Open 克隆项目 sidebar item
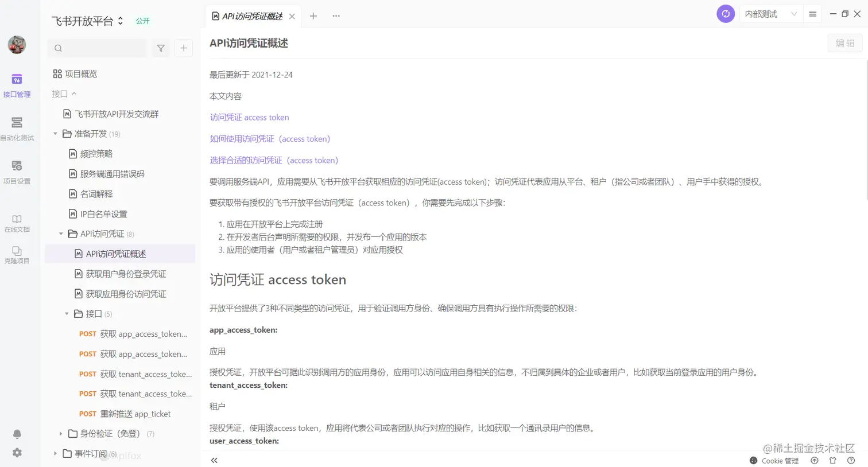Screen dimensions: 868x467 pyautogui.click(x=17, y=255)
